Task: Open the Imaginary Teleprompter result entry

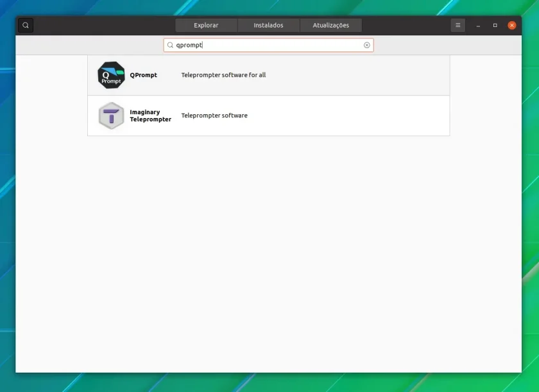Action: tap(268, 115)
